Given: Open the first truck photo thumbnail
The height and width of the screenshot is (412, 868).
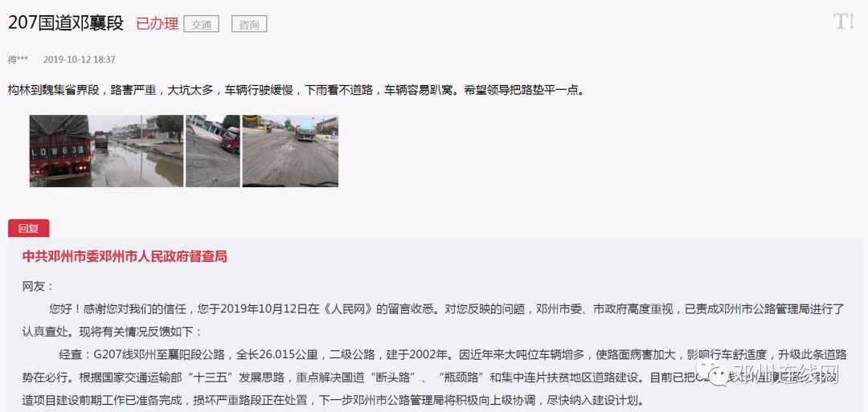Looking at the screenshot, I should coord(106,151).
